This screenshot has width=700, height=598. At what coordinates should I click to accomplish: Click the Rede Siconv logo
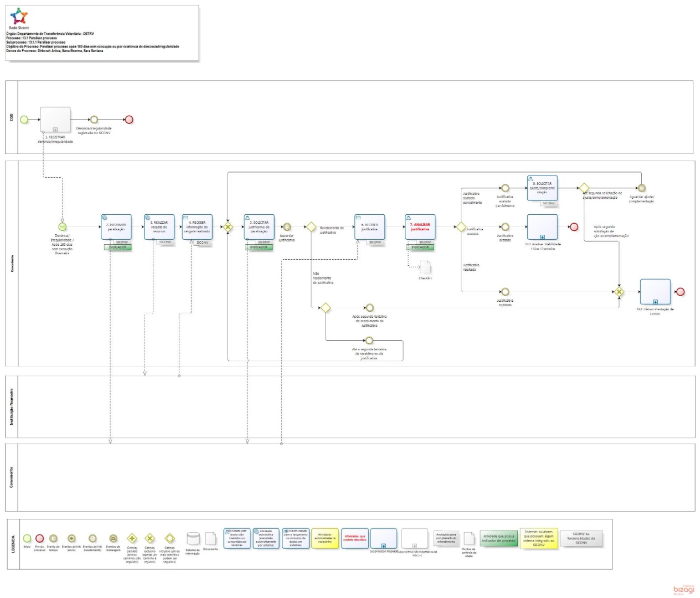pyautogui.click(x=19, y=17)
